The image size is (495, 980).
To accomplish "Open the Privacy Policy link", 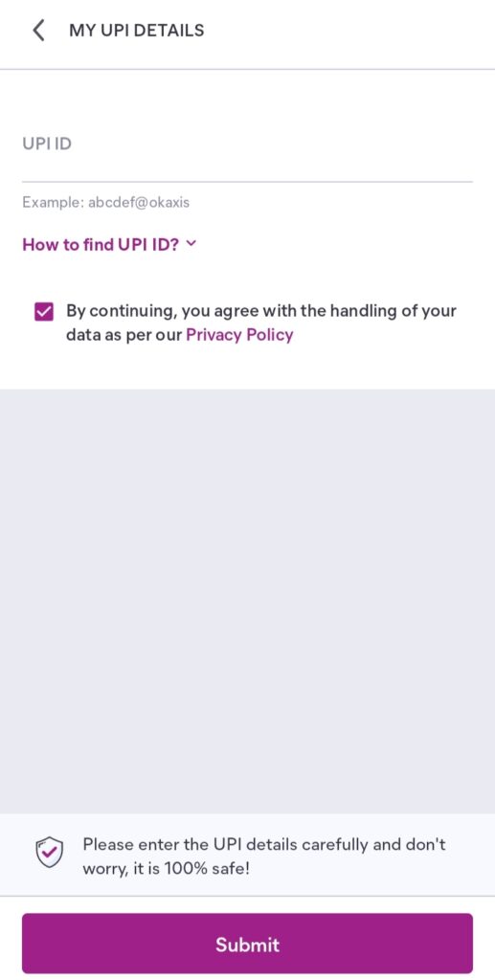I will 239,335.
